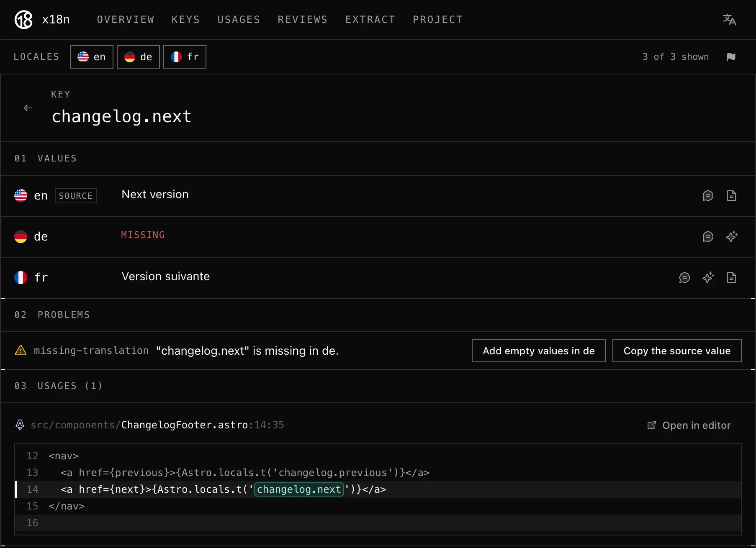
Task: Open the Project tab
Action: click(438, 20)
